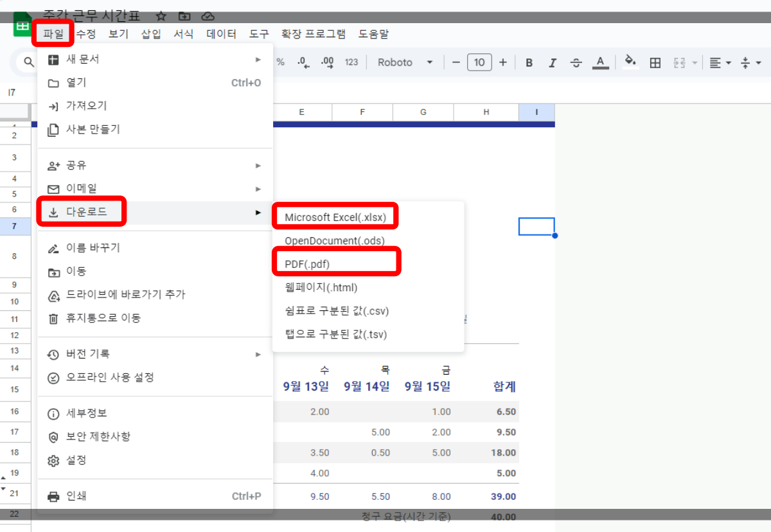This screenshot has width=771, height=532.
Task: Toggle bold formatting
Action: [529, 62]
